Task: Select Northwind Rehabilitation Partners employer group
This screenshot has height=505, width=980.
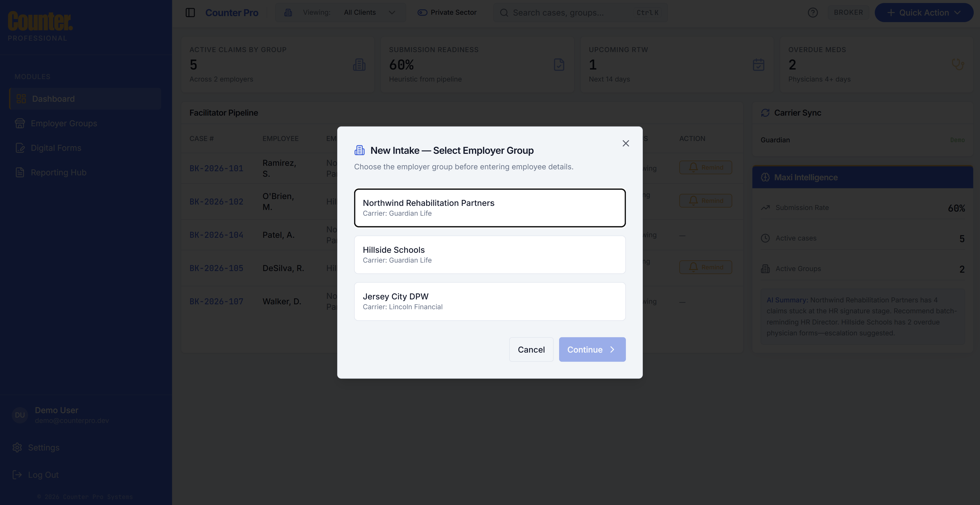Action: (490, 208)
